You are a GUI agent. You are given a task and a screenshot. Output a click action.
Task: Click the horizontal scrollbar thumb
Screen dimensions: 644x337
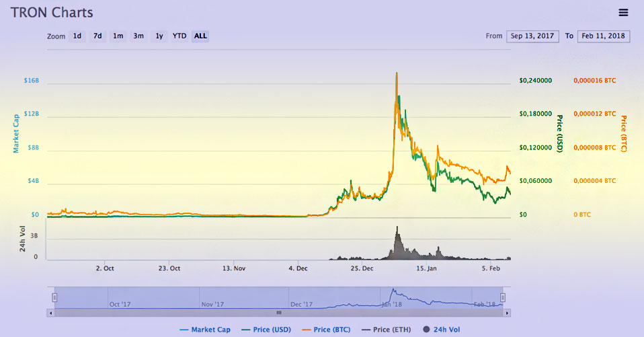pyautogui.click(x=278, y=313)
